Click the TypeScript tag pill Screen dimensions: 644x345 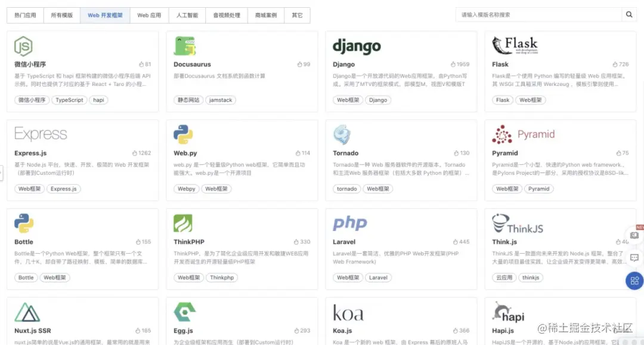69,100
